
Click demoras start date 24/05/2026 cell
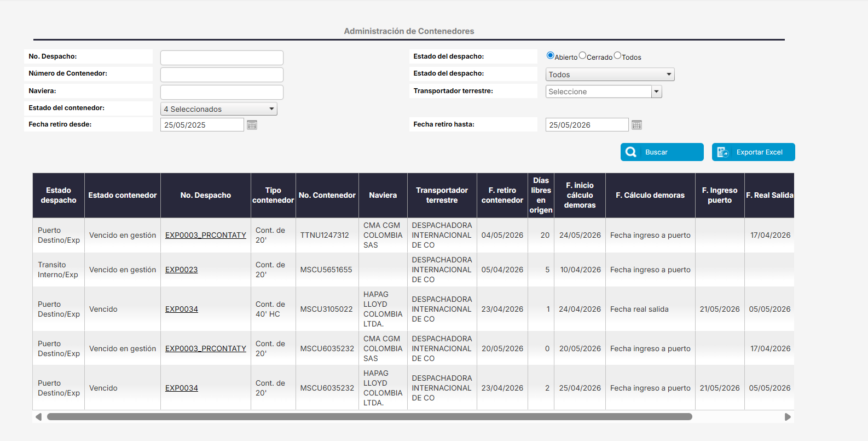click(x=580, y=235)
